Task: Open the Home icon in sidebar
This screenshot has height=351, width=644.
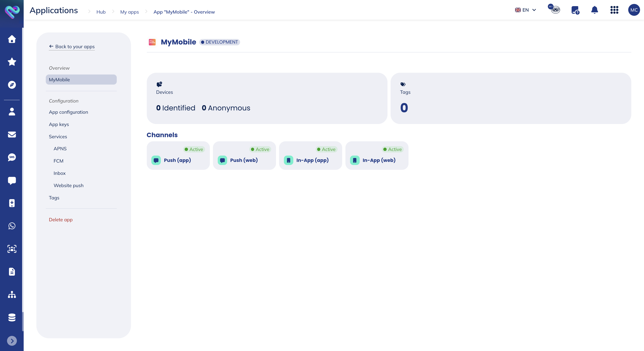Action: click(12, 39)
